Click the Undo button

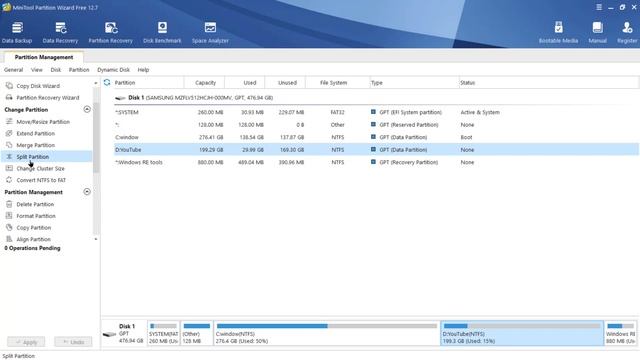click(73, 342)
